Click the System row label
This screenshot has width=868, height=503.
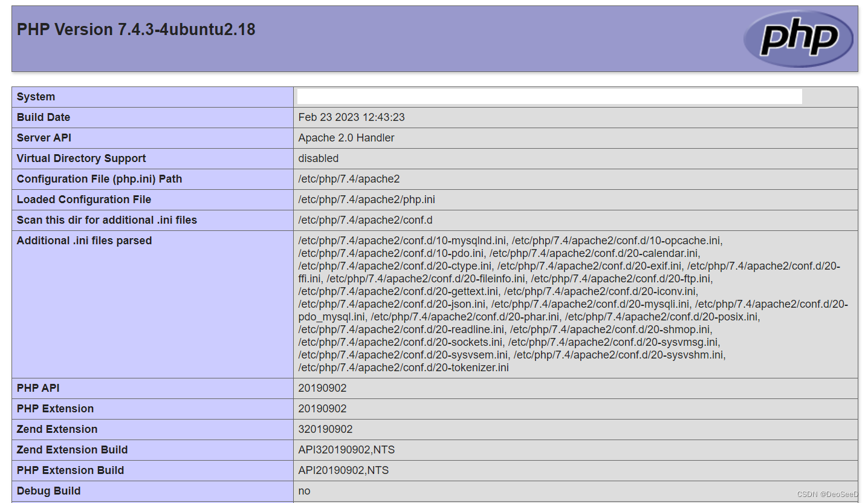click(36, 97)
